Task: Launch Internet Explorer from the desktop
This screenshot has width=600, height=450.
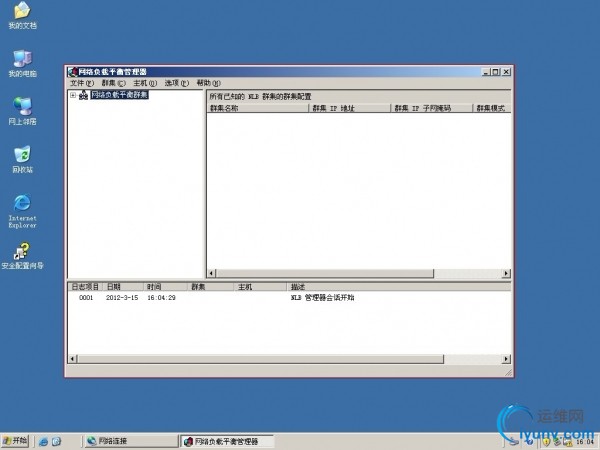Action: (22, 211)
